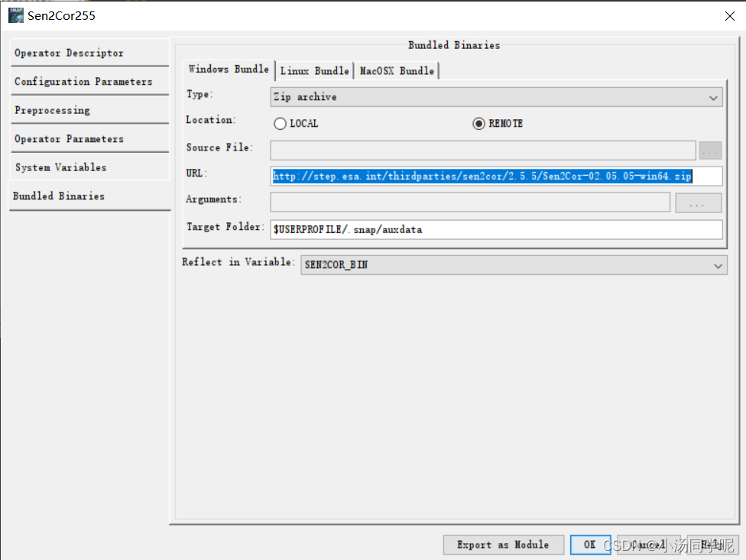This screenshot has width=746, height=560.
Task: Select LOCAL location option
Action: [x=280, y=122]
